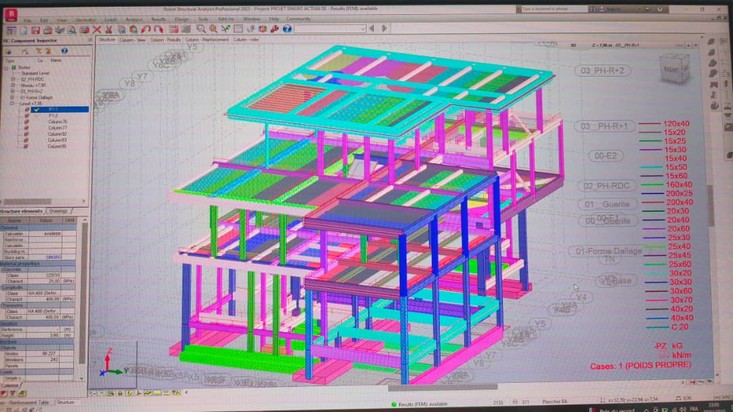Open the File menu
The height and width of the screenshot is (412, 733).
point(28,20)
